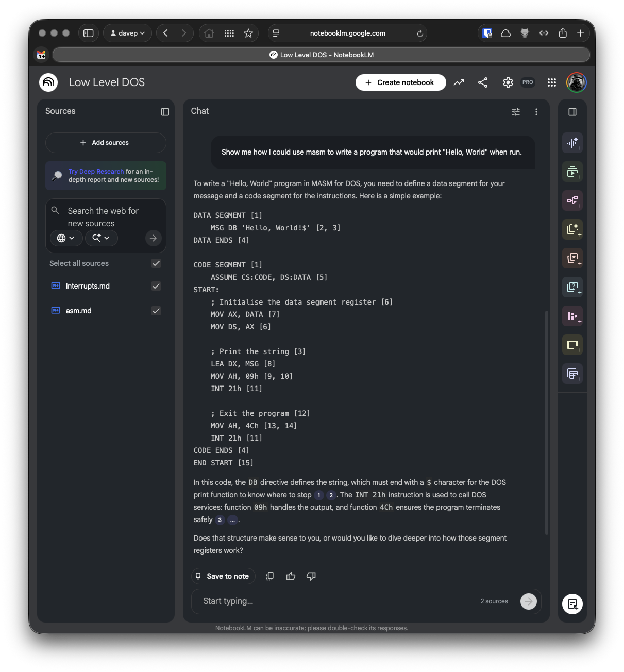Expand the davep account menu
Viewport: 624px width, 672px height.
127,32
